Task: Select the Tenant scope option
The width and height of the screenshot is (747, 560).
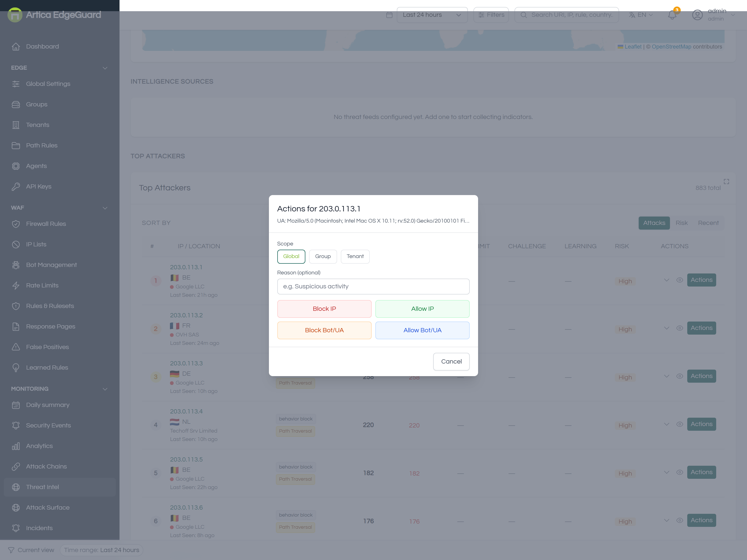Action: (355, 256)
